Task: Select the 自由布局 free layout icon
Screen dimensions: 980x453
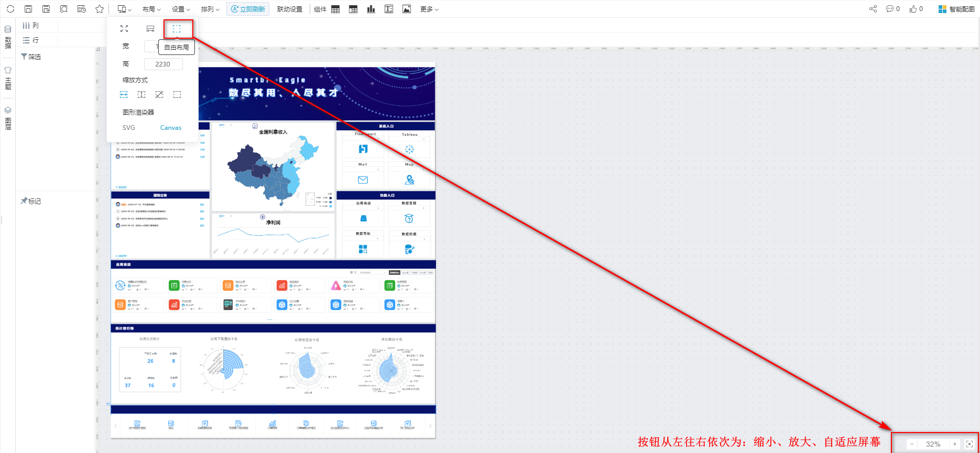Action: coord(177,29)
